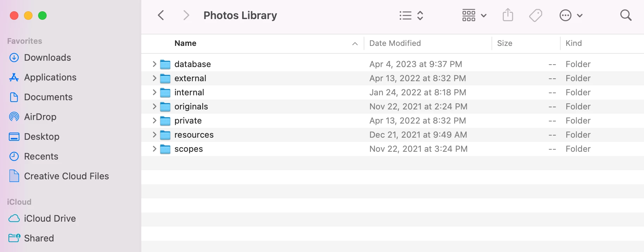The image size is (644, 252).
Task: Sort by the Date Modified column header
Action: point(395,43)
